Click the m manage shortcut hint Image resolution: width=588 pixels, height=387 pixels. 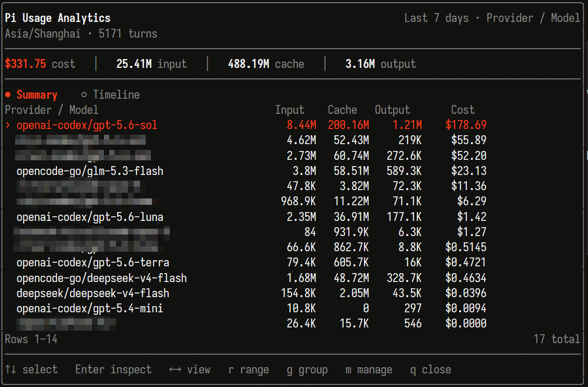[369, 370]
